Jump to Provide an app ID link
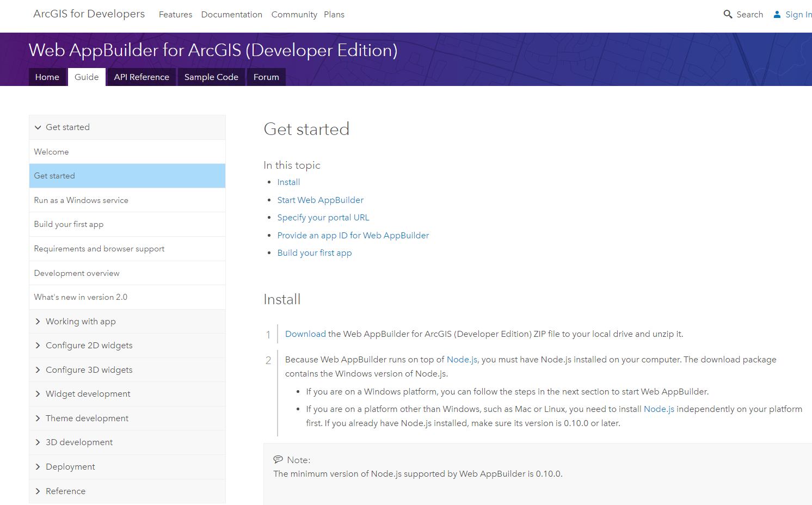This screenshot has height=505, width=812. coord(353,236)
